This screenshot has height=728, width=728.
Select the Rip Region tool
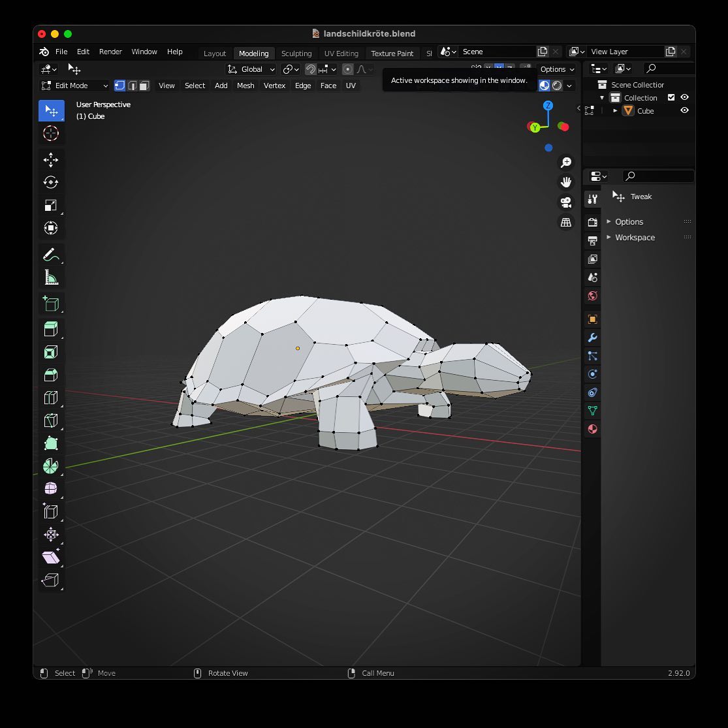coord(51,579)
